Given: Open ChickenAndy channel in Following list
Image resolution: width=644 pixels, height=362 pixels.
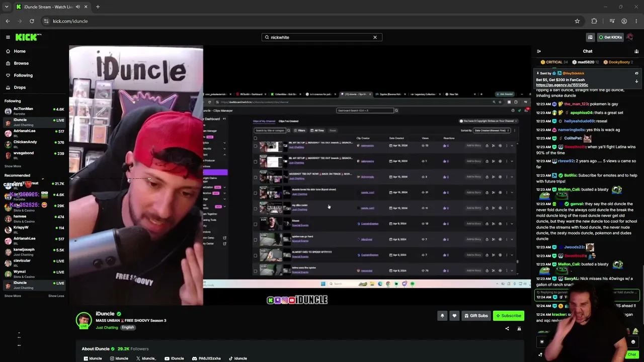Looking at the screenshot, I should coord(34,144).
